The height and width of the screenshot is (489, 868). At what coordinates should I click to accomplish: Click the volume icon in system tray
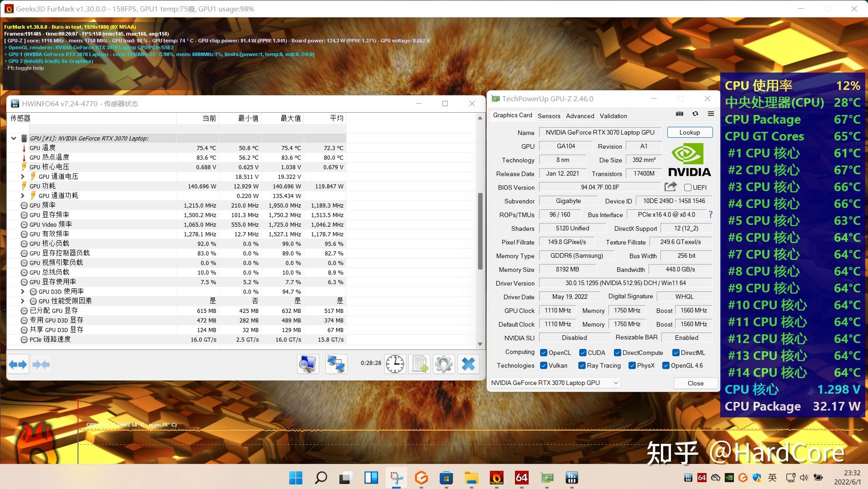coord(804,478)
